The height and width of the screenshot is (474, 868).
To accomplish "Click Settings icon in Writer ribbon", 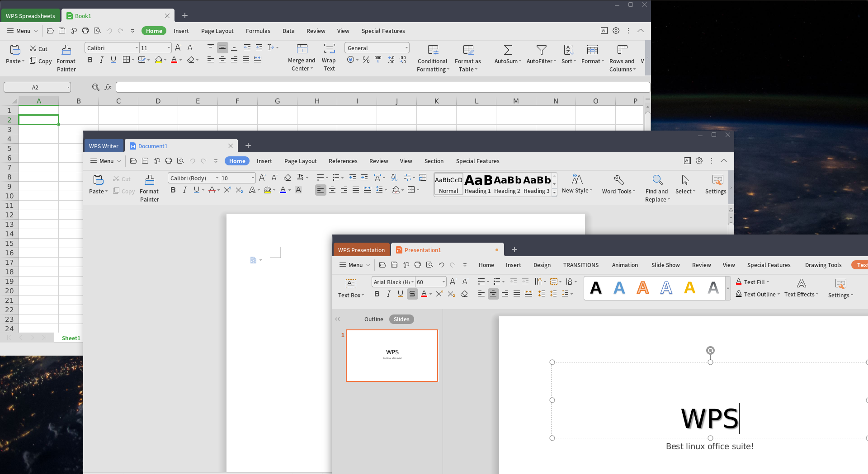I will click(x=717, y=180).
